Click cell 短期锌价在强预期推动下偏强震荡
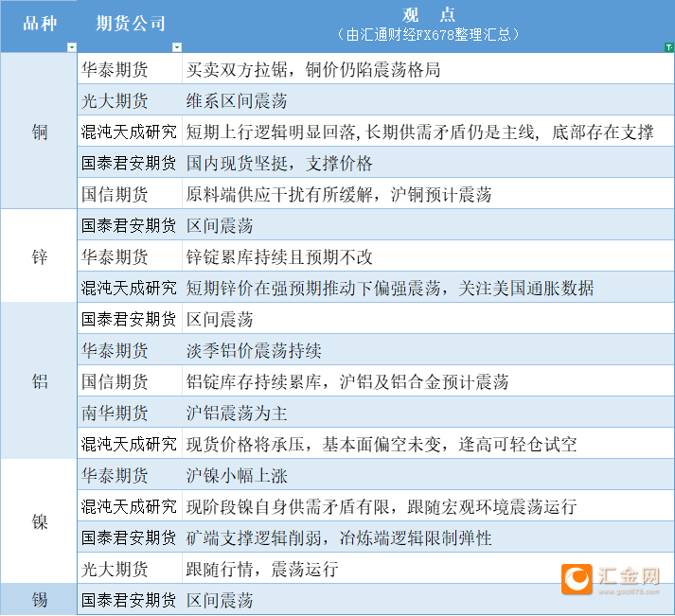Screen dimensions: 675x616 (x=428, y=287)
